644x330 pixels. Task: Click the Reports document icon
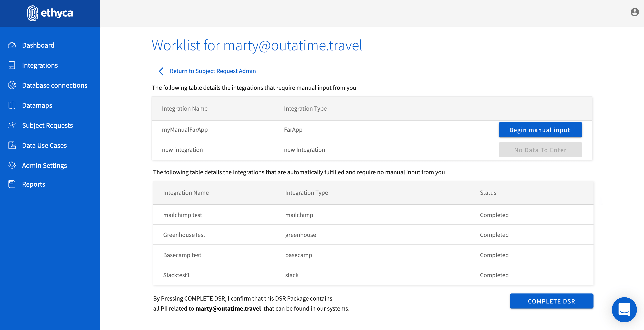click(x=12, y=184)
